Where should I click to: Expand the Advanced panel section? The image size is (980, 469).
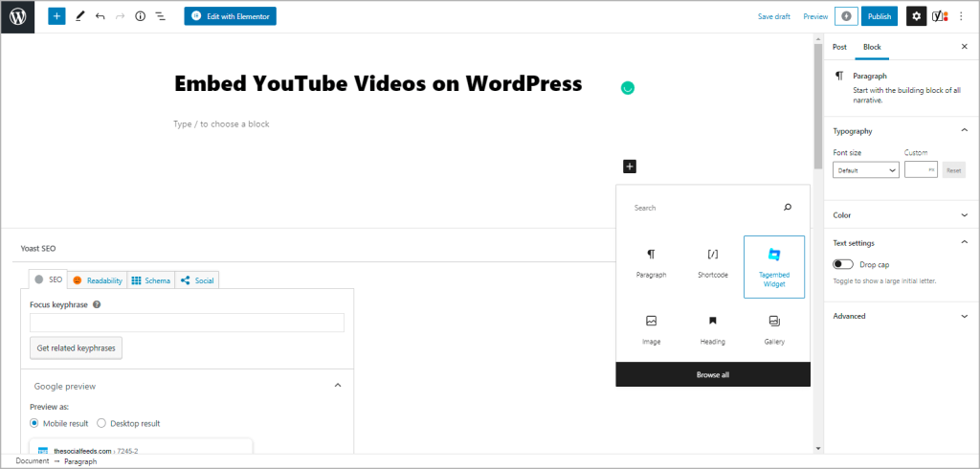point(900,316)
